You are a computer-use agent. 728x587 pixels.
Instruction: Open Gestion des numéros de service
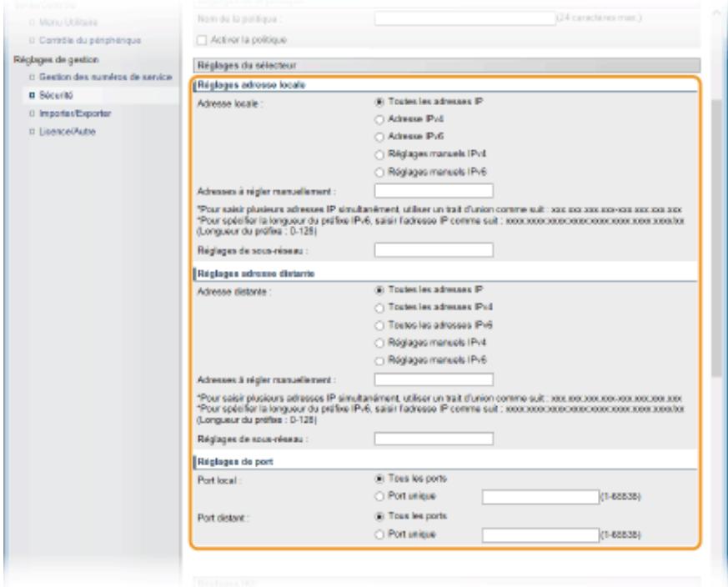[x=105, y=77]
